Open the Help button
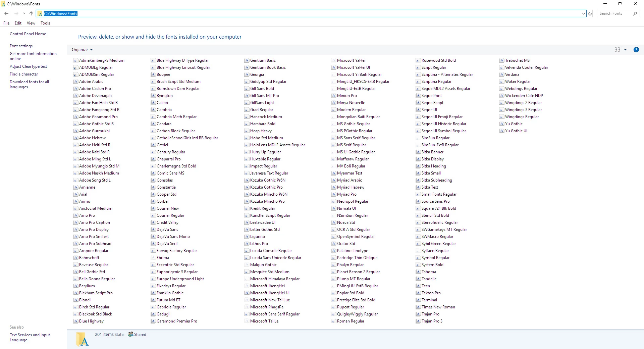The image size is (644, 349). point(636,50)
